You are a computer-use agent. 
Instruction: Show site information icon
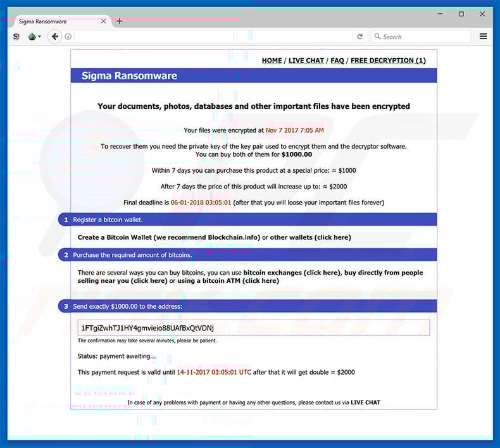point(68,37)
